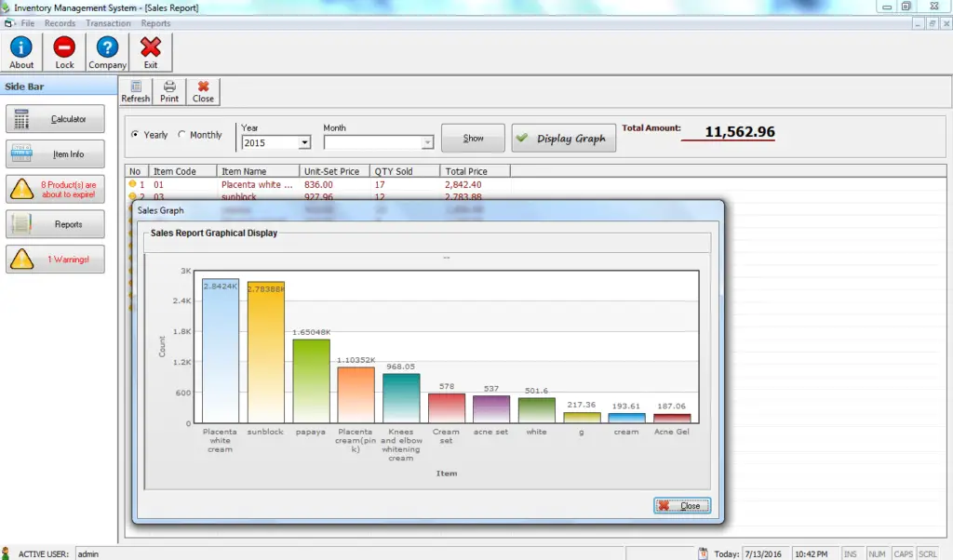Close the Sales Graph dialog
Image resolution: width=953 pixels, height=560 pixels.
681,505
